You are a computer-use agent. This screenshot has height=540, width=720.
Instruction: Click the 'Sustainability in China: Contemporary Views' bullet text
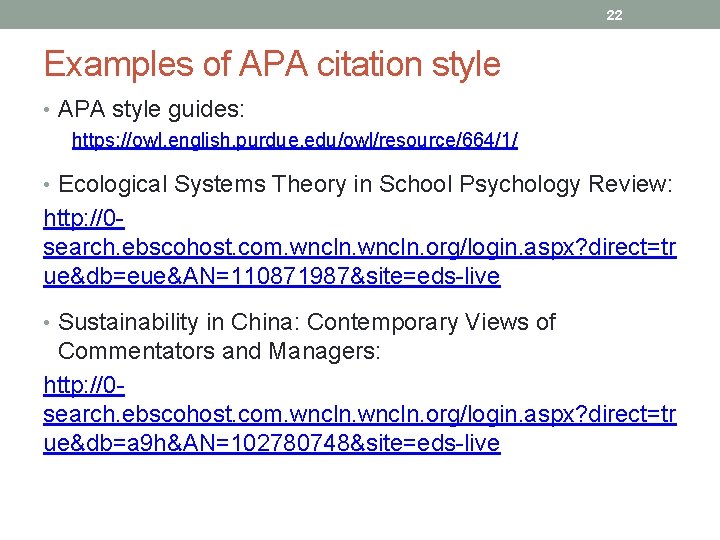[307, 337]
